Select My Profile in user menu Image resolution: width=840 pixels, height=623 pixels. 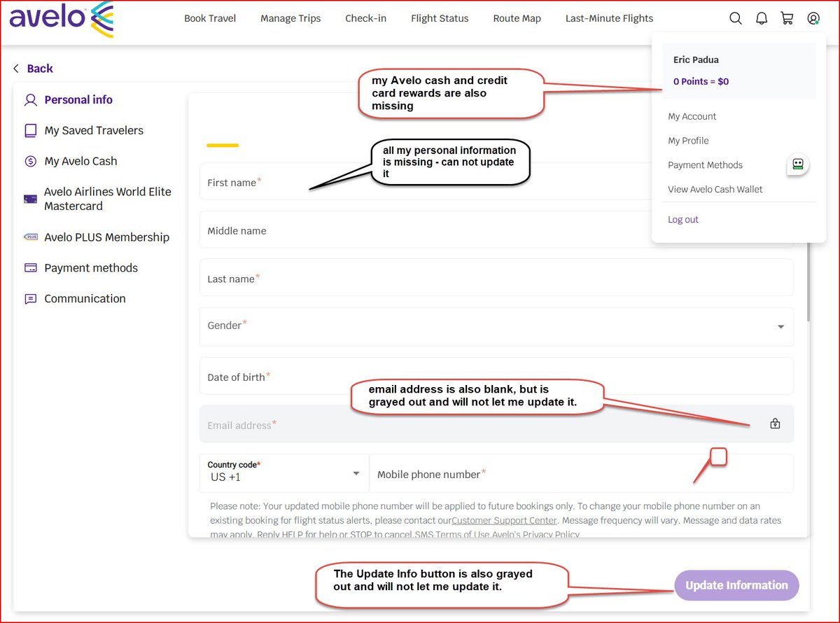688,141
